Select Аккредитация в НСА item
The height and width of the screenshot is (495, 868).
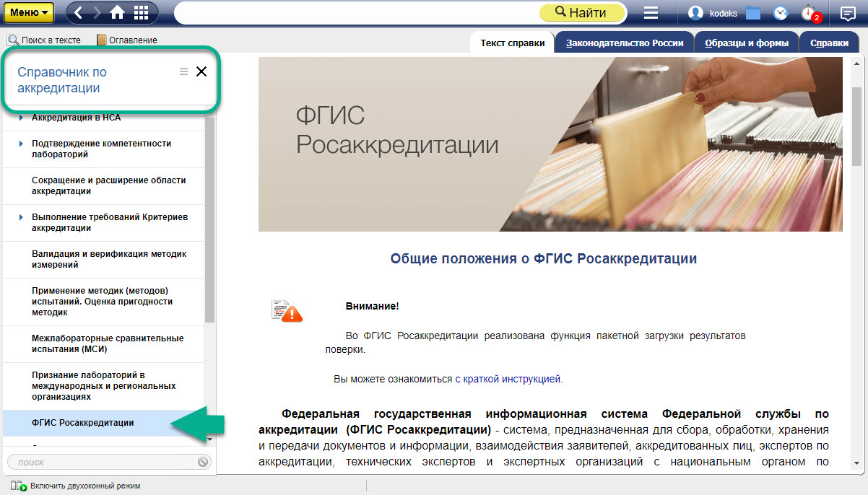[x=76, y=118]
